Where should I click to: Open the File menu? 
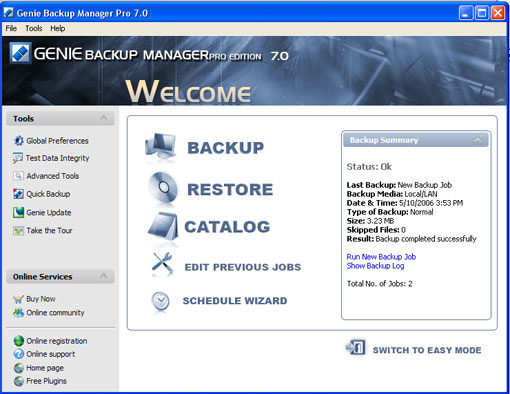pyautogui.click(x=11, y=28)
